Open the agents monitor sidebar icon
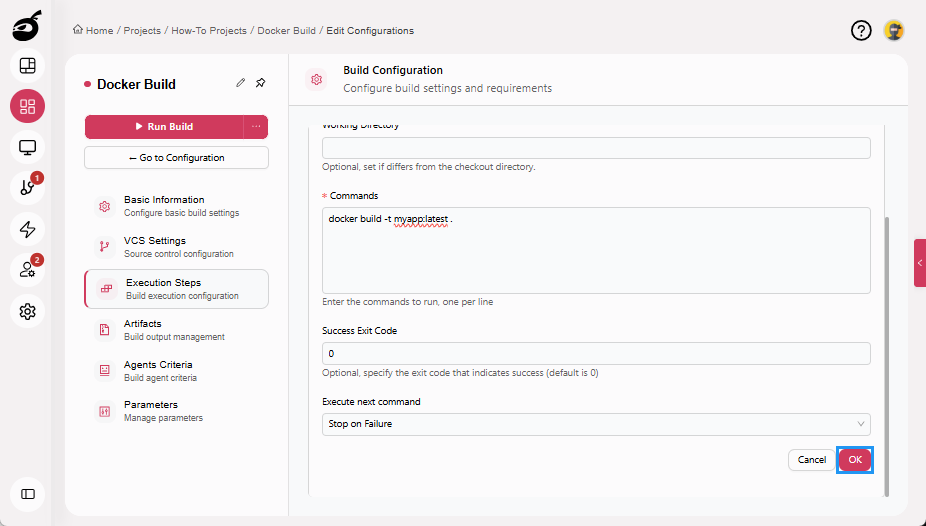The height and width of the screenshot is (526, 926). [x=27, y=147]
